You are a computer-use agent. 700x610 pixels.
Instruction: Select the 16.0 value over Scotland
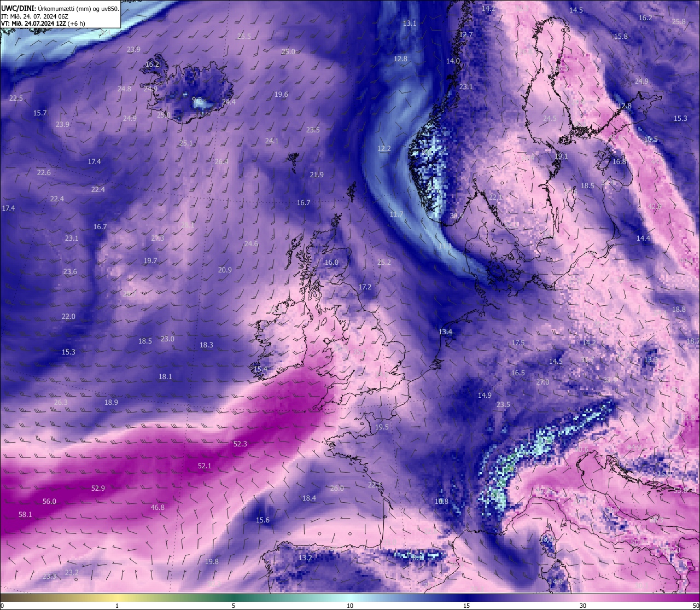point(331,263)
